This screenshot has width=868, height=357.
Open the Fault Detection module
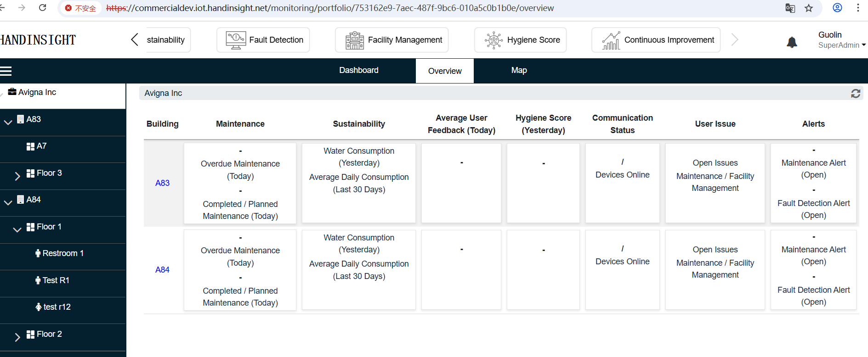(x=263, y=40)
